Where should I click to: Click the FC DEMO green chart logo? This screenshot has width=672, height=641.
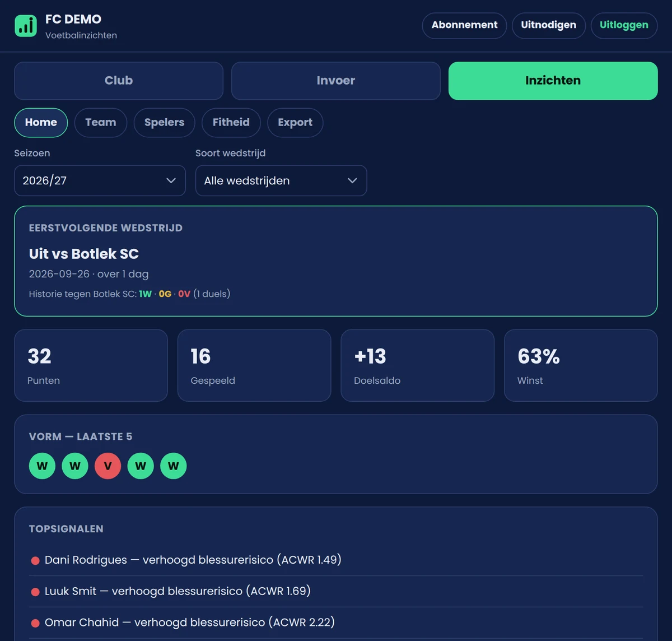(x=26, y=26)
